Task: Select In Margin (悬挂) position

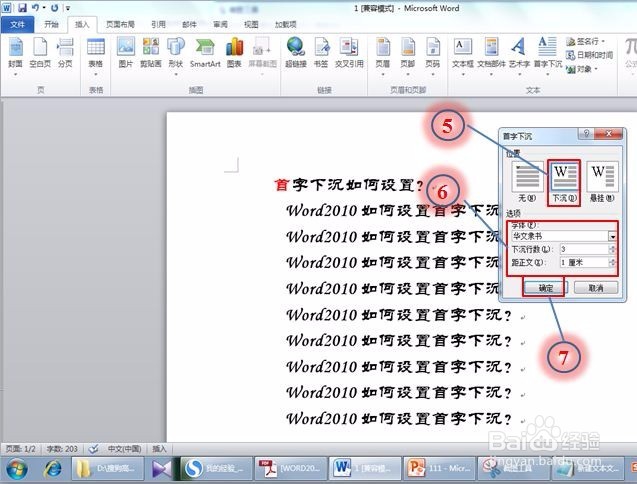Action: click(x=602, y=182)
